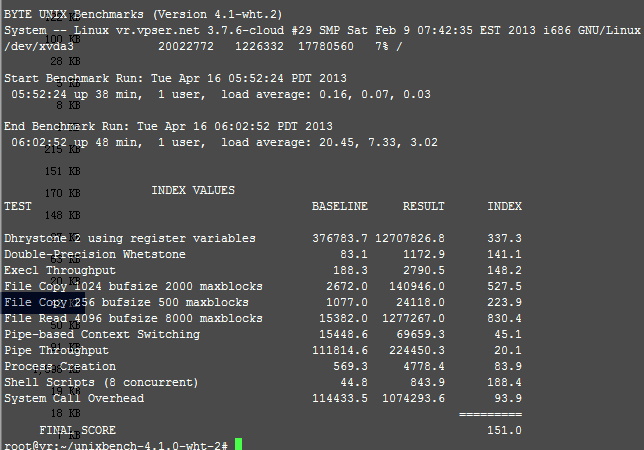Click Process Creation result '4778.4'
The image size is (644, 450).
pos(424,367)
